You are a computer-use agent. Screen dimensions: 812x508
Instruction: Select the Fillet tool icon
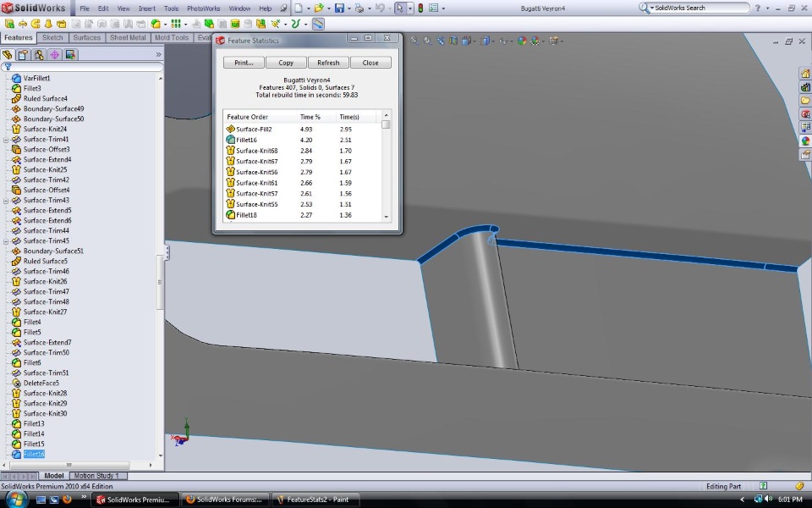point(156,24)
